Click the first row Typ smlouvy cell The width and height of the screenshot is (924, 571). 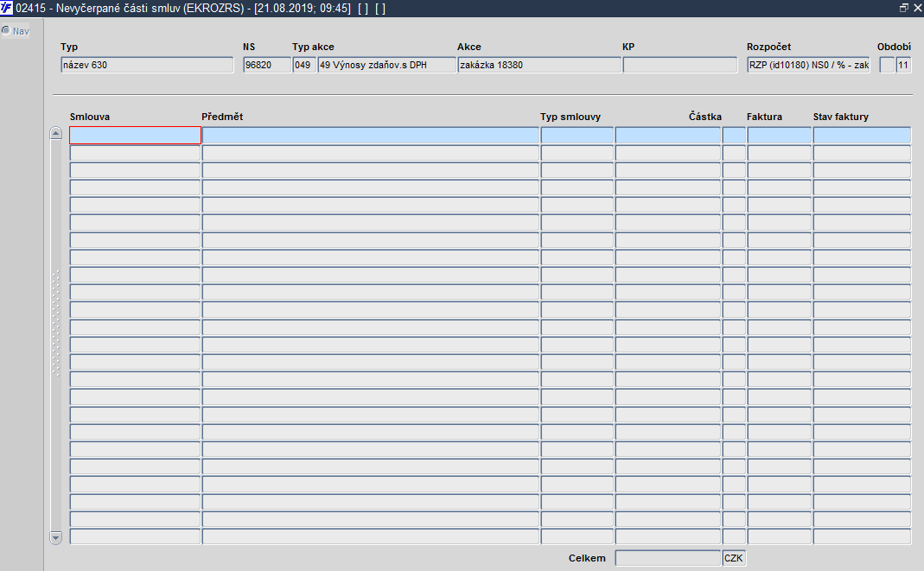point(577,136)
